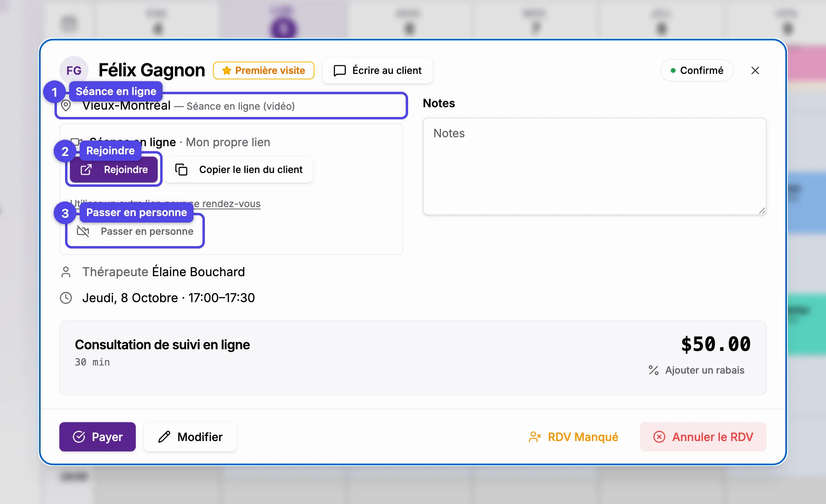Click the clock icon beside Jeudi, 8 Octobre

point(66,298)
